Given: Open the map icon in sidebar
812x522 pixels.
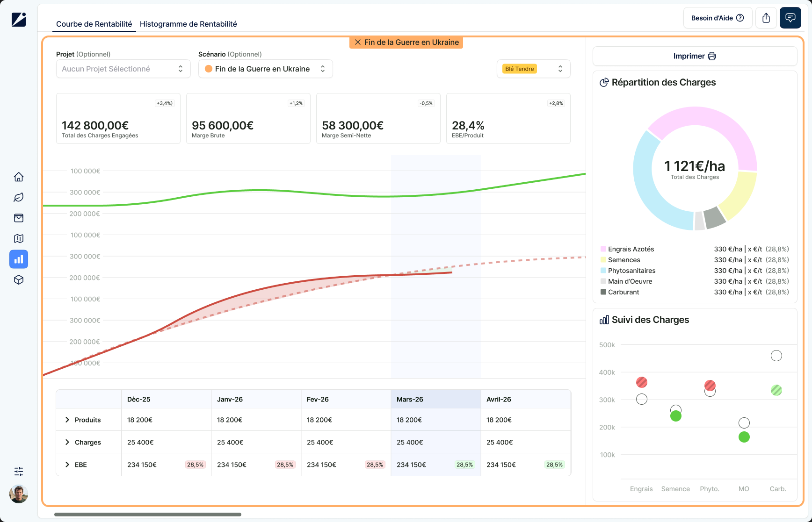Looking at the screenshot, I should point(19,238).
